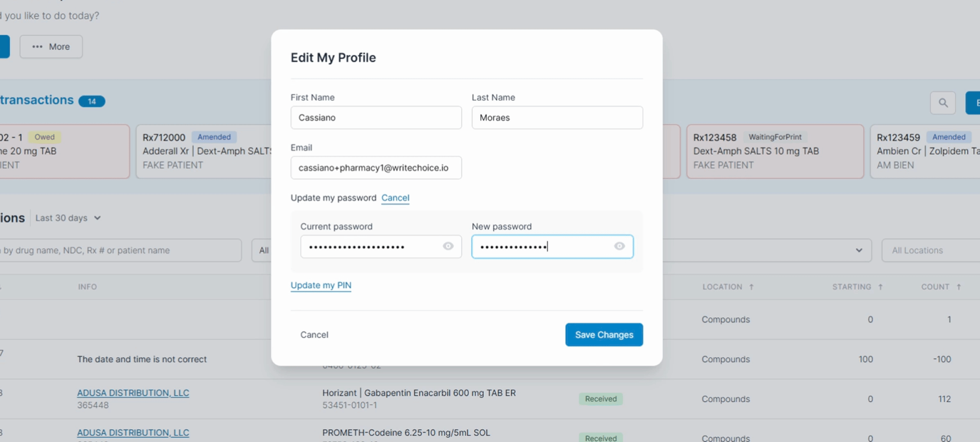Click Save Changes button

[x=604, y=334]
